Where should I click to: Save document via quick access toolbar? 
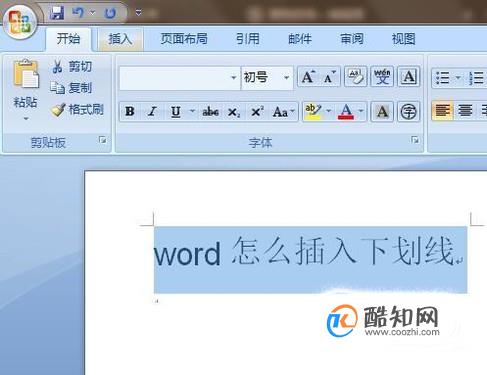click(57, 13)
